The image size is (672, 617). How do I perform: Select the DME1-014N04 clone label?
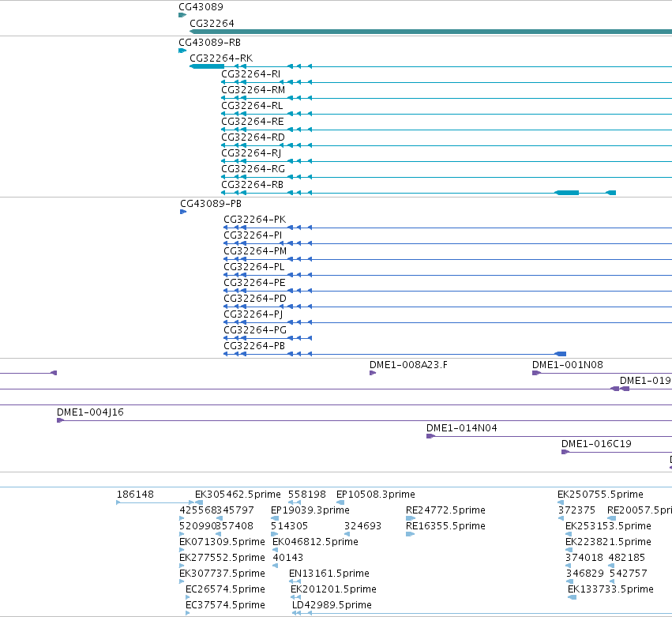462,428
